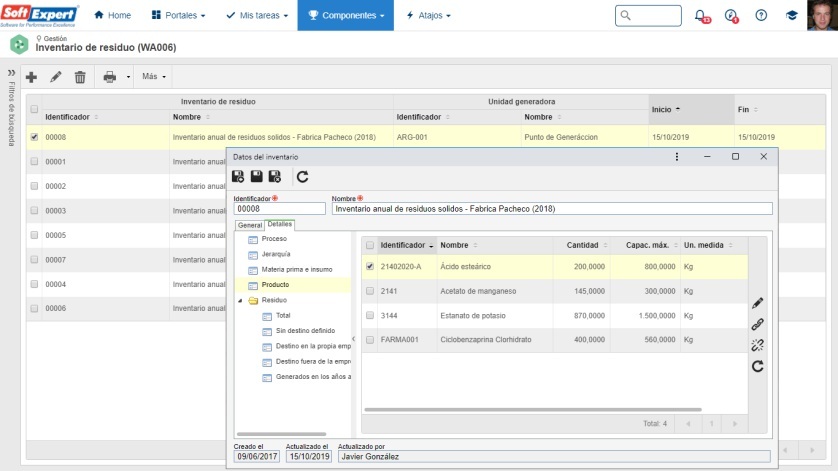
Task: Open the Más dropdown menu
Action: point(153,77)
